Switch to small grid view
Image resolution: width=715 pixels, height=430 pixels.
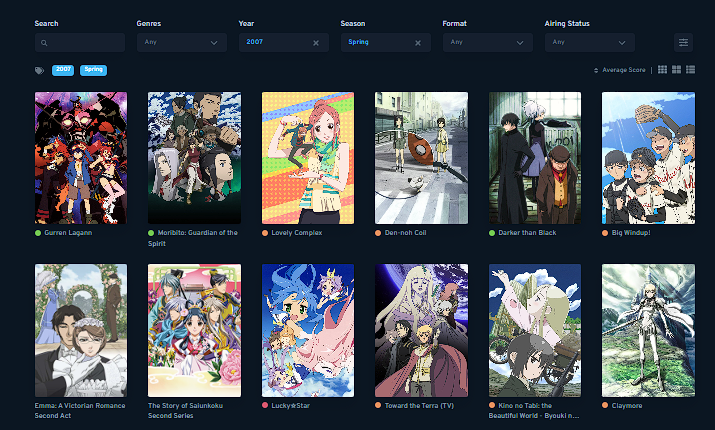point(663,69)
